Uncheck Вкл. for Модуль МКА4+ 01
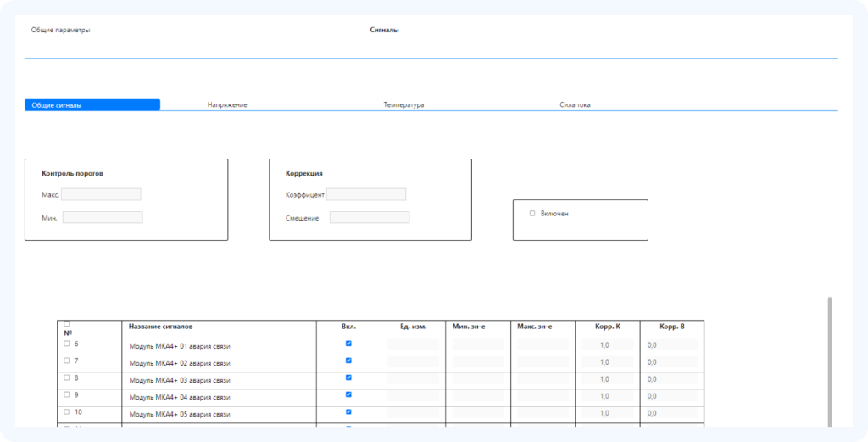 pyautogui.click(x=348, y=344)
